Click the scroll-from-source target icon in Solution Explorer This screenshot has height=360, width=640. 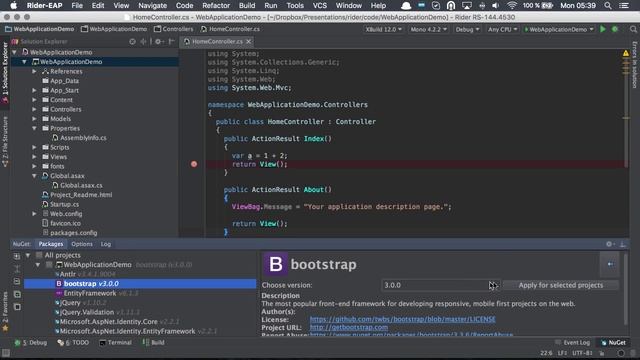click(132, 41)
